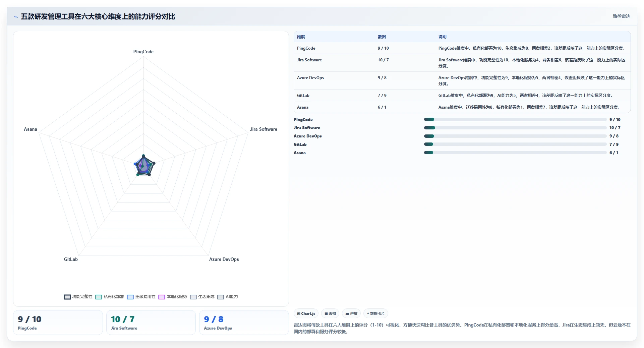Click the 功能完整性 legend color box

(67, 297)
